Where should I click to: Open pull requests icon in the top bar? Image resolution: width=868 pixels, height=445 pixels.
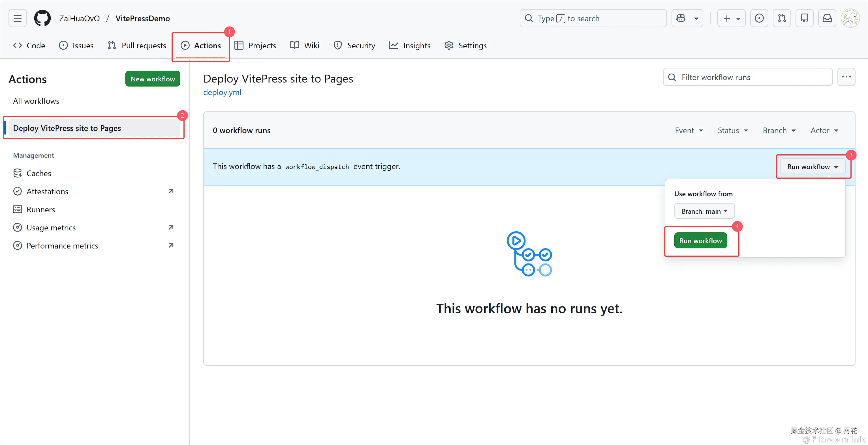782,18
